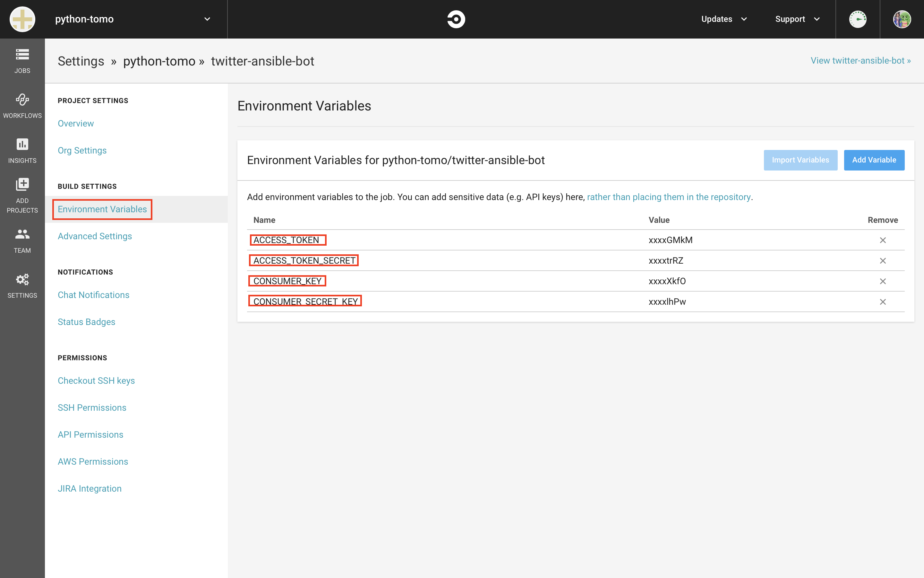Click the Name column header
This screenshot has height=578, width=924.
[264, 220]
